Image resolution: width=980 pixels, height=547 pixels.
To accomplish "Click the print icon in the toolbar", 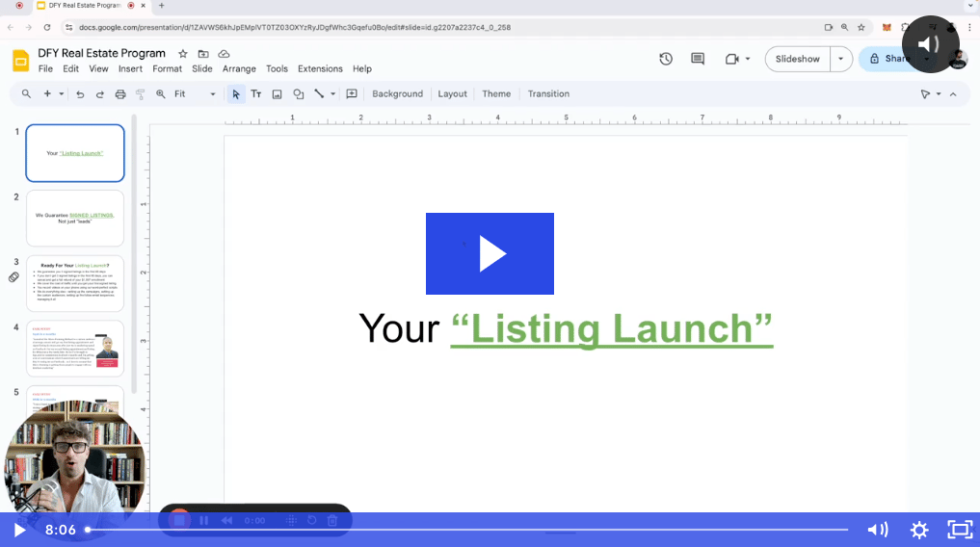I will 120,94.
